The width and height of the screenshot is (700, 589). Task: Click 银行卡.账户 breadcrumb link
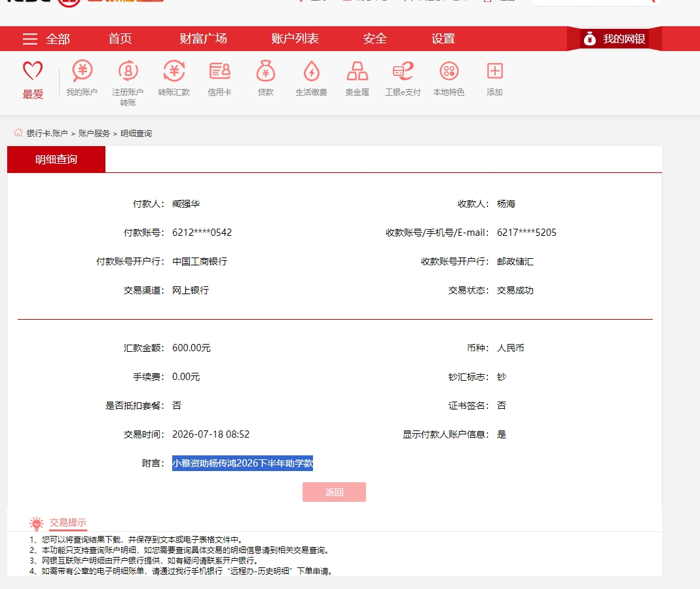tap(47, 134)
